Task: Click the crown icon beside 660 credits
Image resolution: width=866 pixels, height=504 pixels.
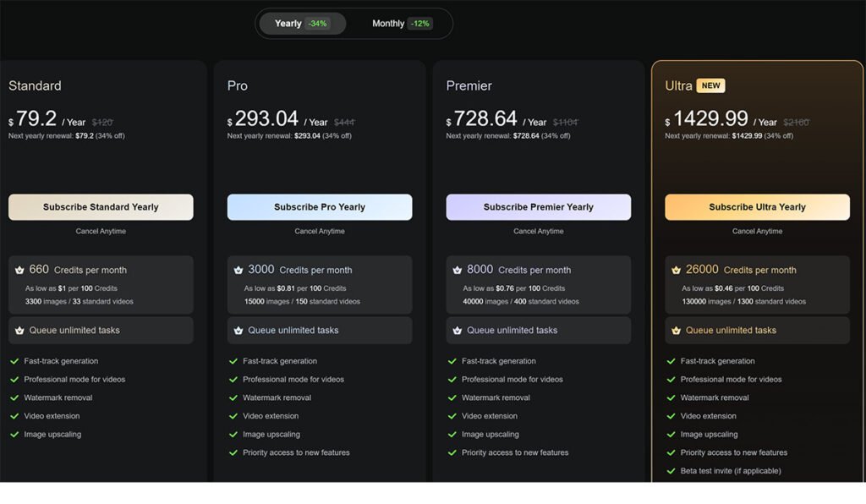Action: (19, 270)
